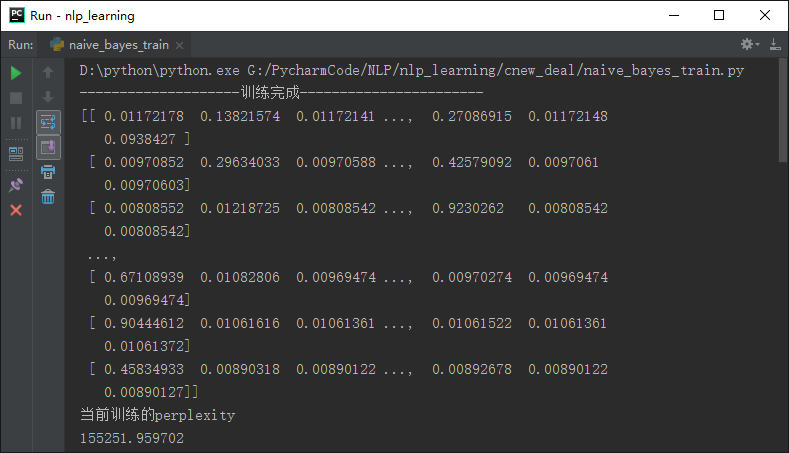Pin the current run tab
This screenshot has width=789, height=453.
pos(16,185)
